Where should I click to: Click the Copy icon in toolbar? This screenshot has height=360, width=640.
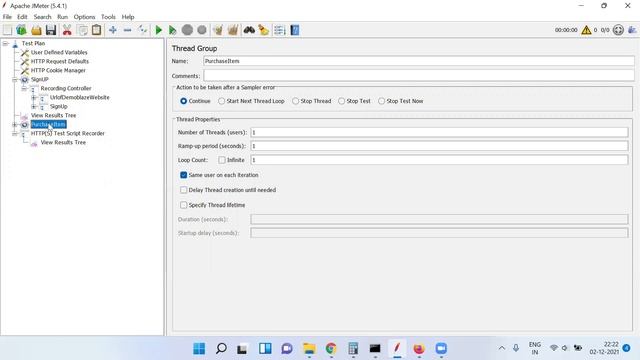point(82,30)
